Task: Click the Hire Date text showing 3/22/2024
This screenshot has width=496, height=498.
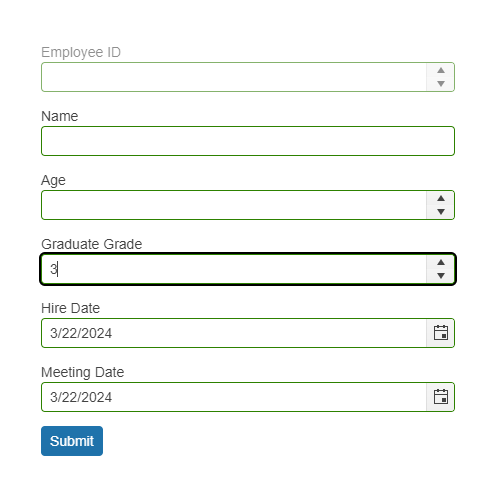Action: pos(81,333)
